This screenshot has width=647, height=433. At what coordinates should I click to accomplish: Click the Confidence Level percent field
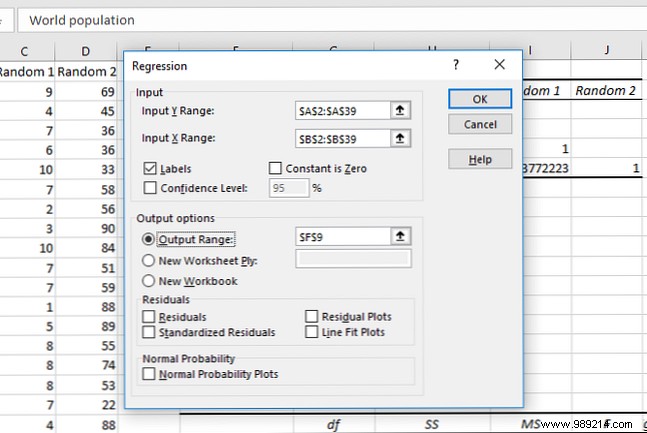(289, 188)
